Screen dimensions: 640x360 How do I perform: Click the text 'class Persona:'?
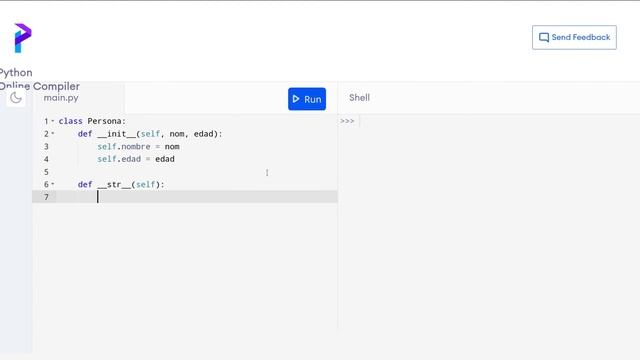tap(92, 121)
